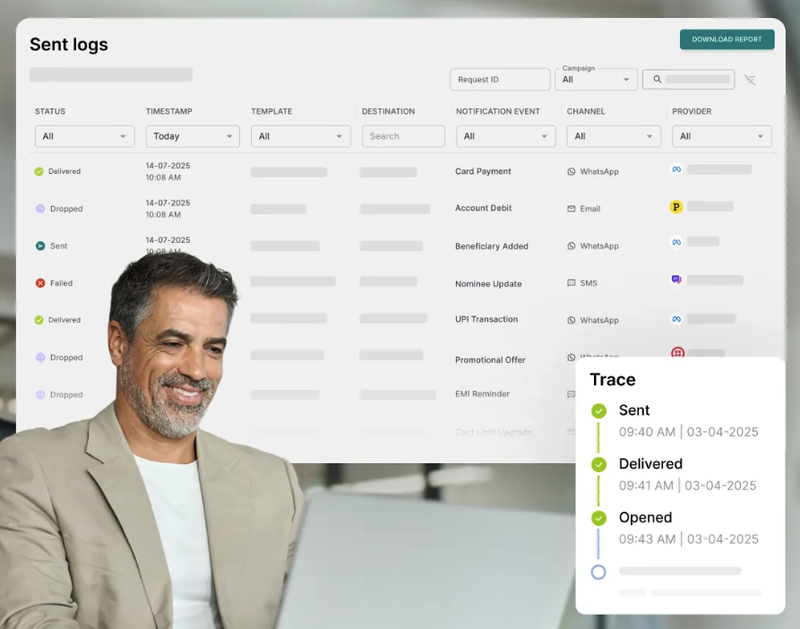Click the Delivered checkmark in Trace panel
800x629 pixels.
tap(599, 465)
